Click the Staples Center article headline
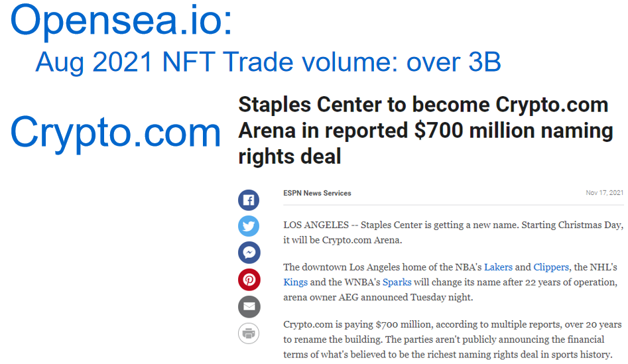Viewport: 628px width, 364px height. click(425, 131)
